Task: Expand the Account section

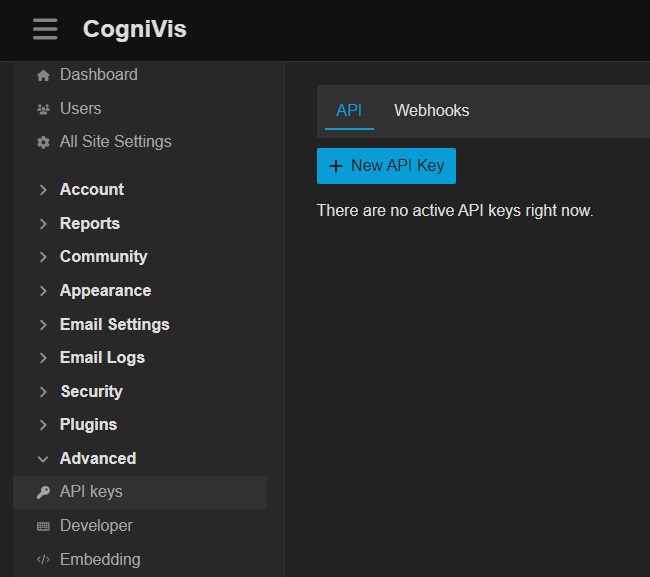Action: 91,190
